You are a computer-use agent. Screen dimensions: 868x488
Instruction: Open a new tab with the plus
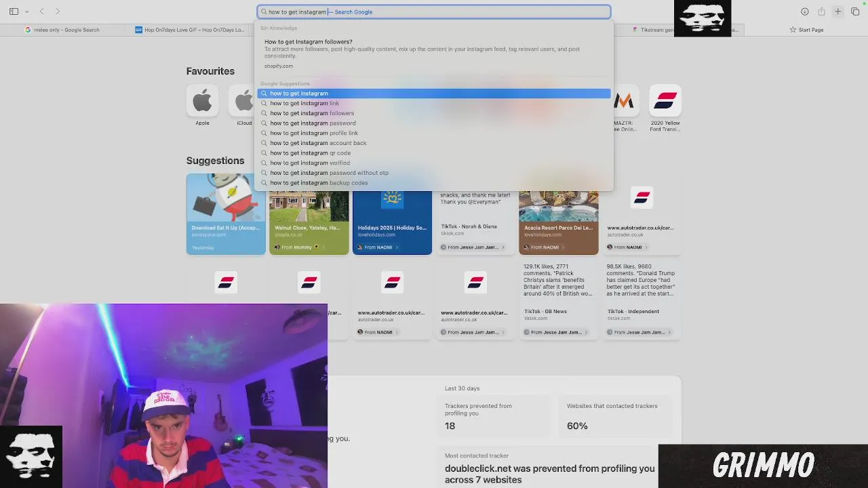[x=837, y=12]
